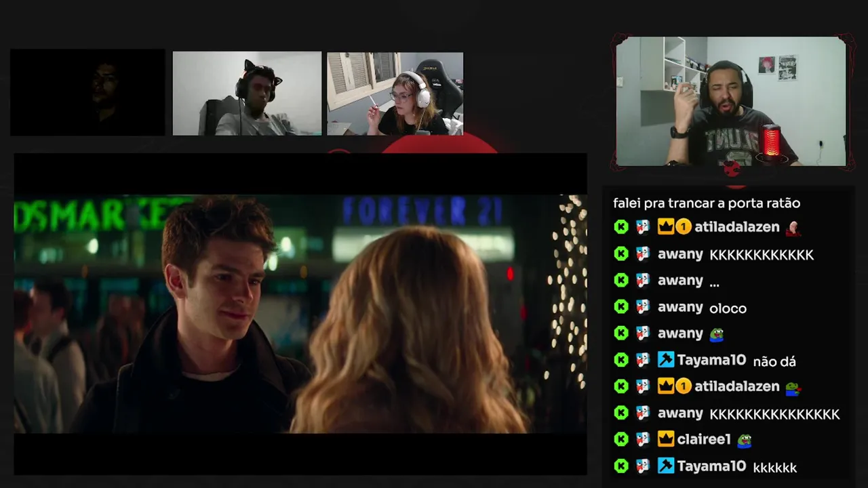Image resolution: width=868 pixels, height=488 pixels.
Task: Click Kick icon on clairee1's message
Action: pyautogui.click(x=621, y=439)
